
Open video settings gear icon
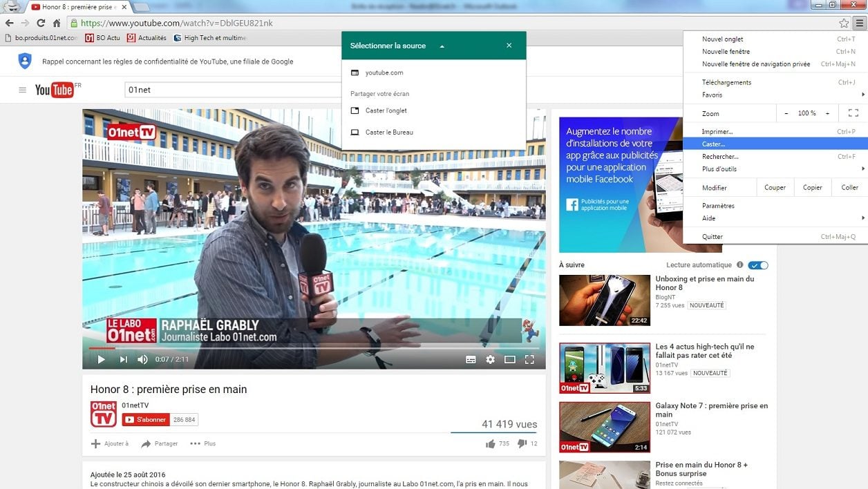pyautogui.click(x=490, y=359)
